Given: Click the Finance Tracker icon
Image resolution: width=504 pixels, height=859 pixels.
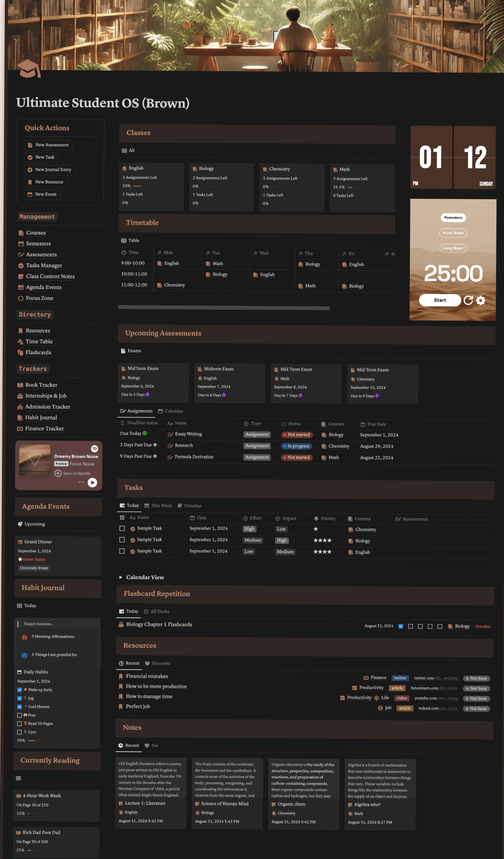Looking at the screenshot, I should (x=20, y=428).
